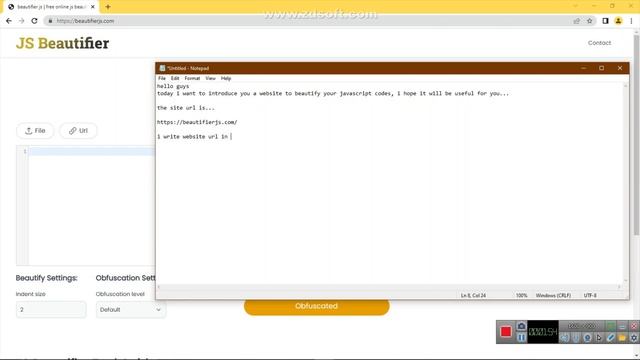Click the recorder elapsed time display
Image resolution: width=640 pixels, height=360 pixels.
coord(543,332)
